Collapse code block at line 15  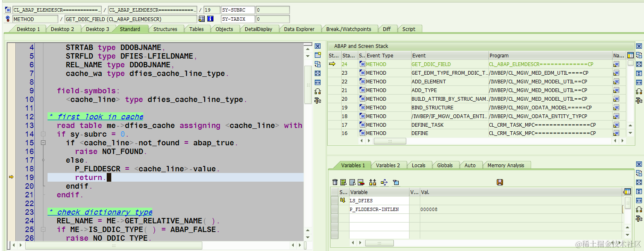click(43, 143)
